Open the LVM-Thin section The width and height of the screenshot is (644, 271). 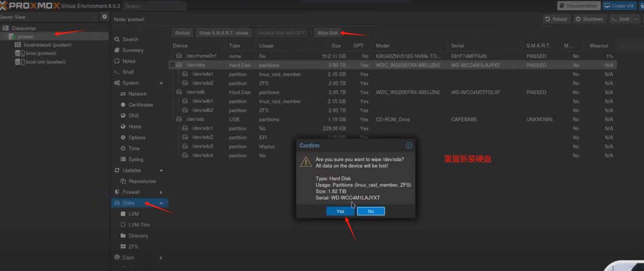click(x=139, y=225)
